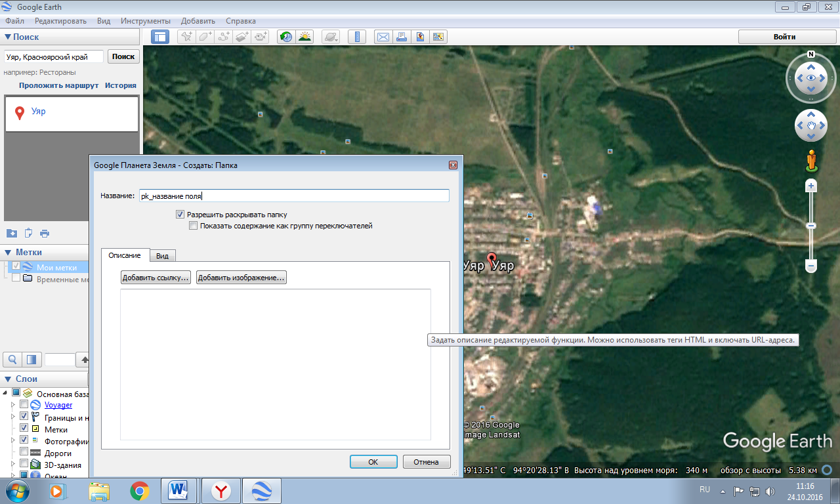
Task: Click the OK button in the dialog
Action: [373, 462]
